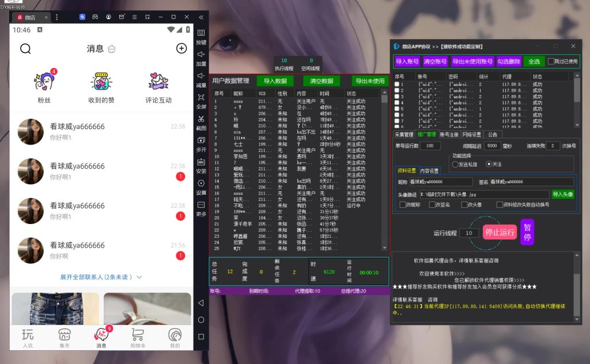Check account row 3 checkbox
590x364 pixels.
click(396, 97)
